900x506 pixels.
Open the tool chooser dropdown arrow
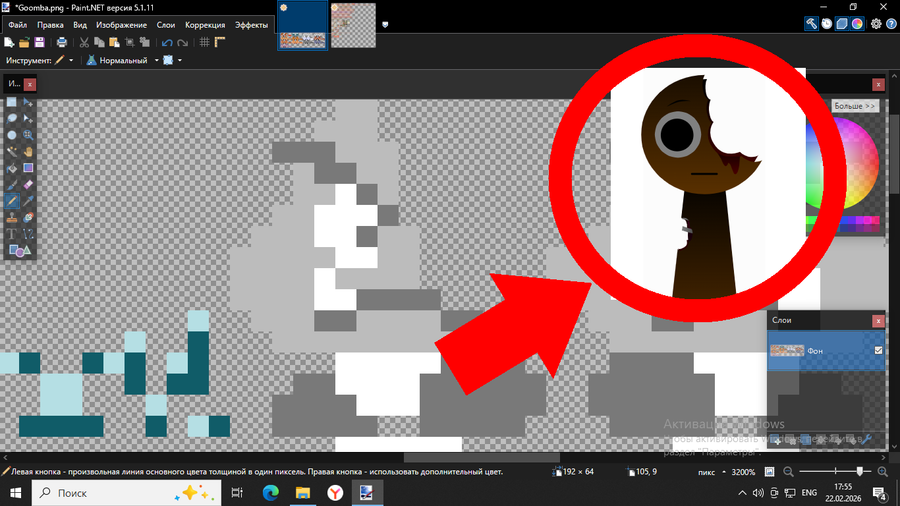(x=71, y=60)
